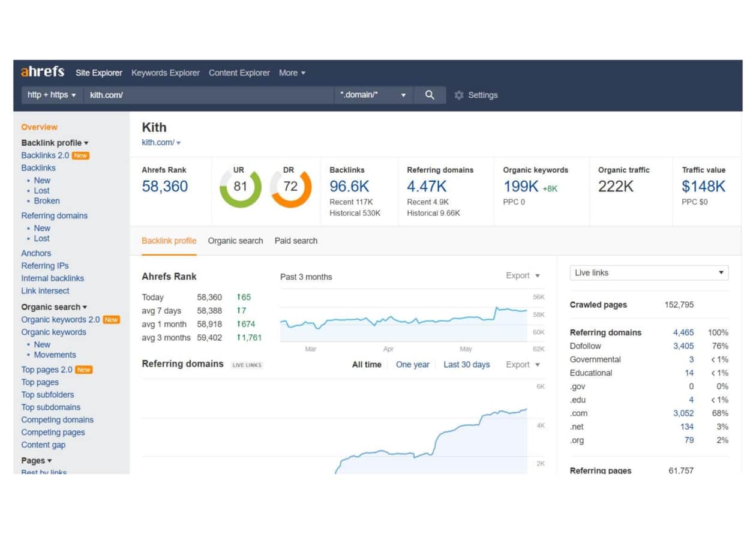
Task: Open the New link under Backlinks
Action: (x=42, y=180)
